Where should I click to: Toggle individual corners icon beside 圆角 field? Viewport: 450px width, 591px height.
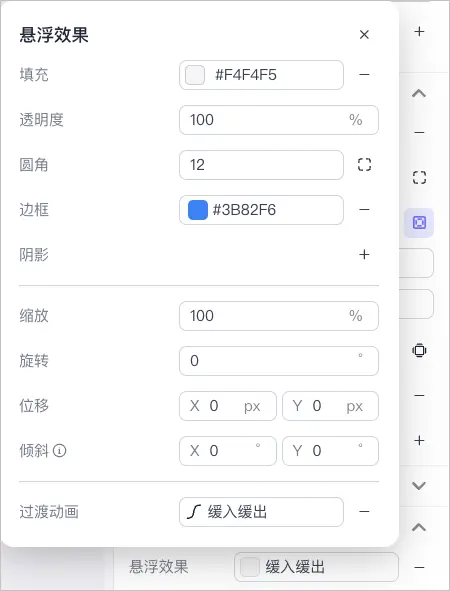(x=364, y=165)
